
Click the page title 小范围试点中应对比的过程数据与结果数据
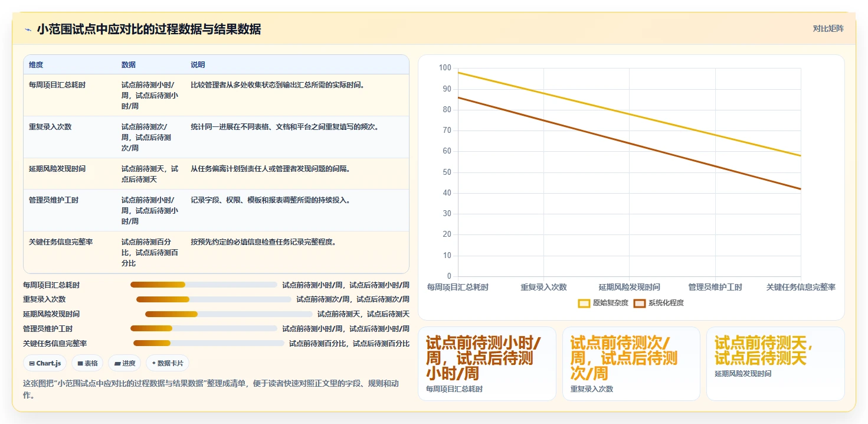pyautogui.click(x=149, y=29)
